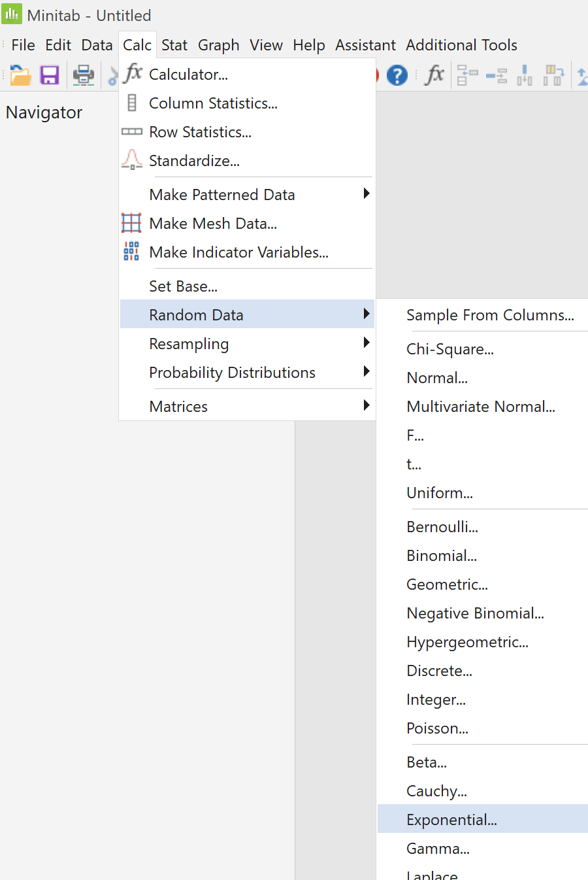Viewport: 588px width, 880px height.
Task: Select Hypergeometric... distribution option
Action: [483, 642]
